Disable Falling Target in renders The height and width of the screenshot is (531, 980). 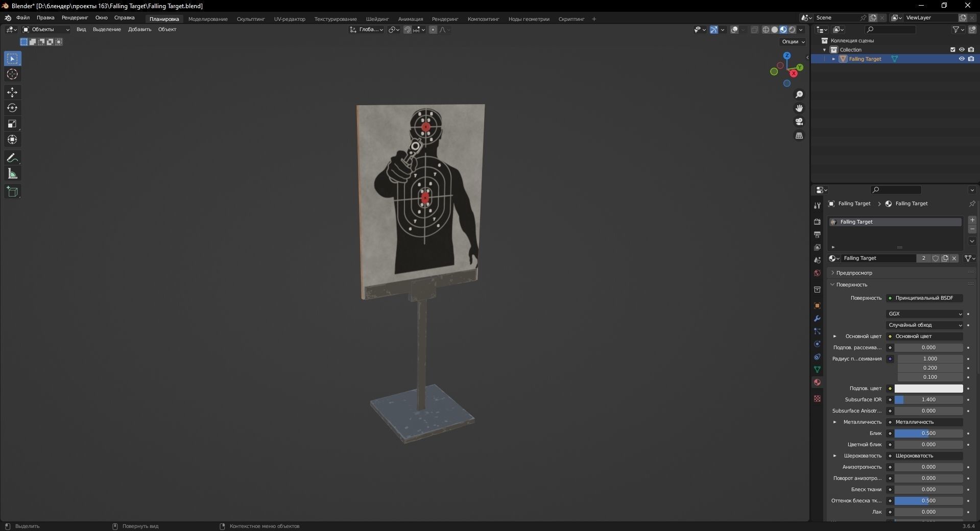tap(971, 59)
